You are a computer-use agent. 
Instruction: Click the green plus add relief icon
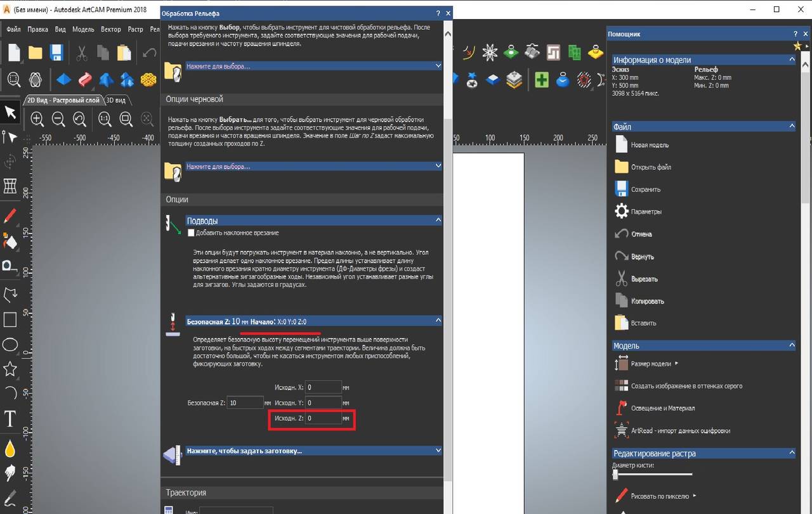tap(541, 80)
